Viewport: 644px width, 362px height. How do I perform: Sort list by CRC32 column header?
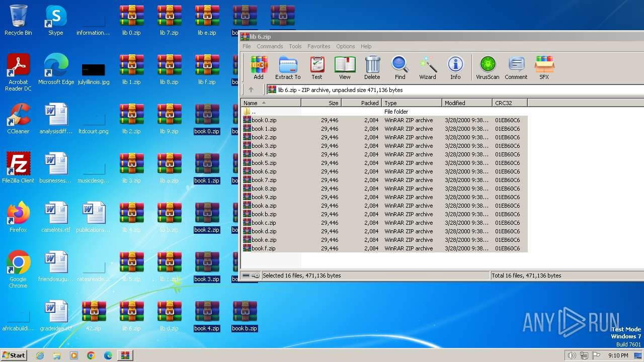click(x=510, y=103)
